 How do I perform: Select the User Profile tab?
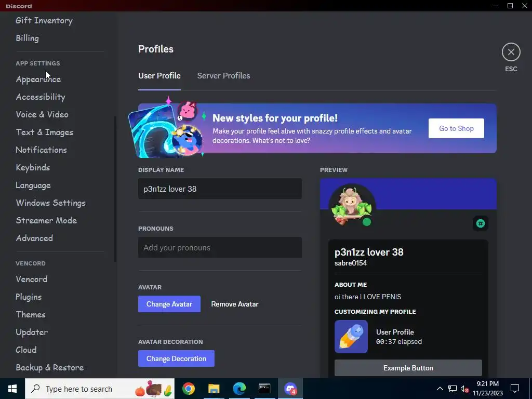(159, 76)
